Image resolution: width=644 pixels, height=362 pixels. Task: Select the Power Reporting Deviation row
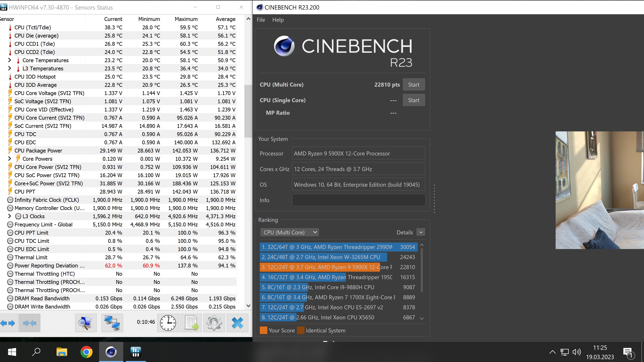coord(118,265)
